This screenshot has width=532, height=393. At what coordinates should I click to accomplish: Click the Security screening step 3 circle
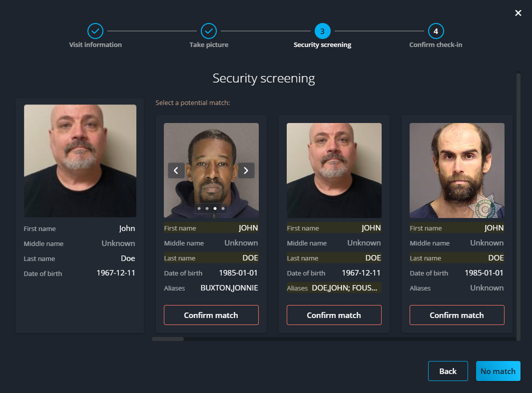coord(322,30)
